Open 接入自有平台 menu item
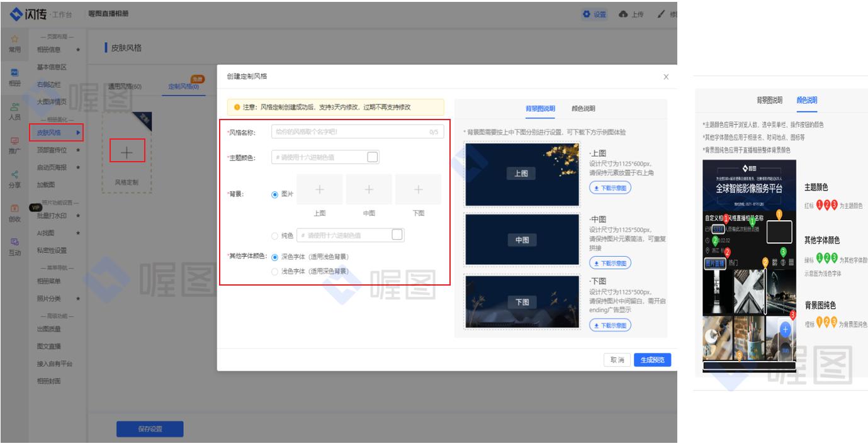Viewport: 868px width, 446px height. click(x=55, y=364)
